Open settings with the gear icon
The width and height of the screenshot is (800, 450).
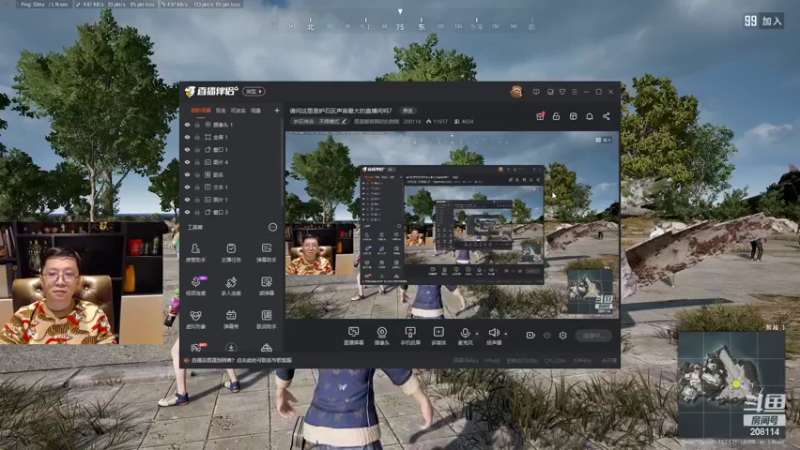(563, 335)
